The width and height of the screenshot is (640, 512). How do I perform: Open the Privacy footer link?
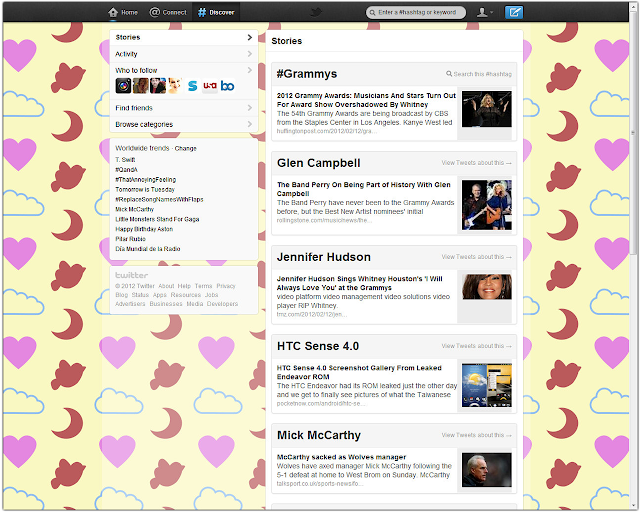(226, 286)
